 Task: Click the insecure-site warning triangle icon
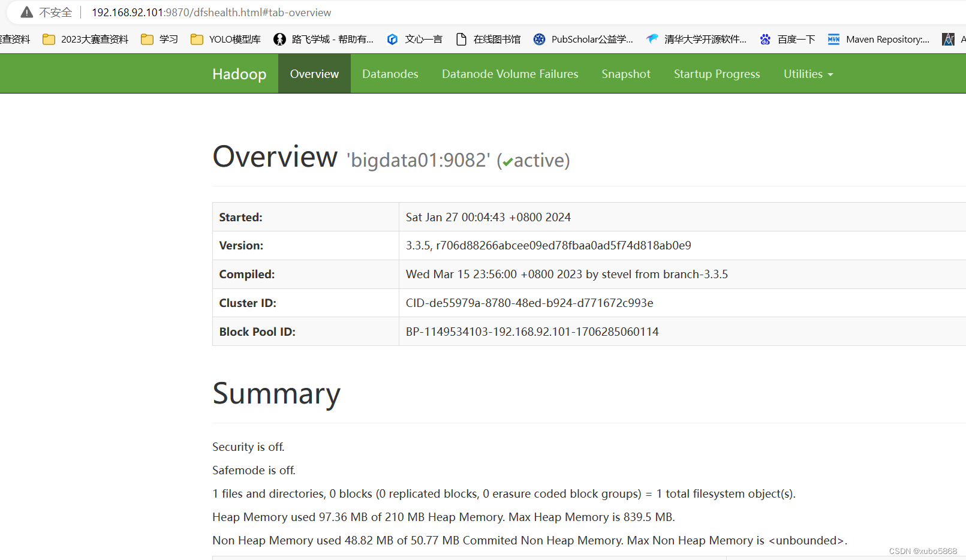click(26, 12)
